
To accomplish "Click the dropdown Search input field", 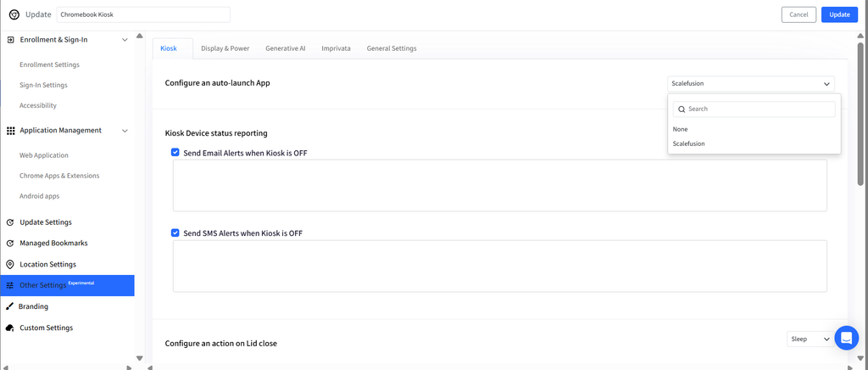I will point(754,109).
